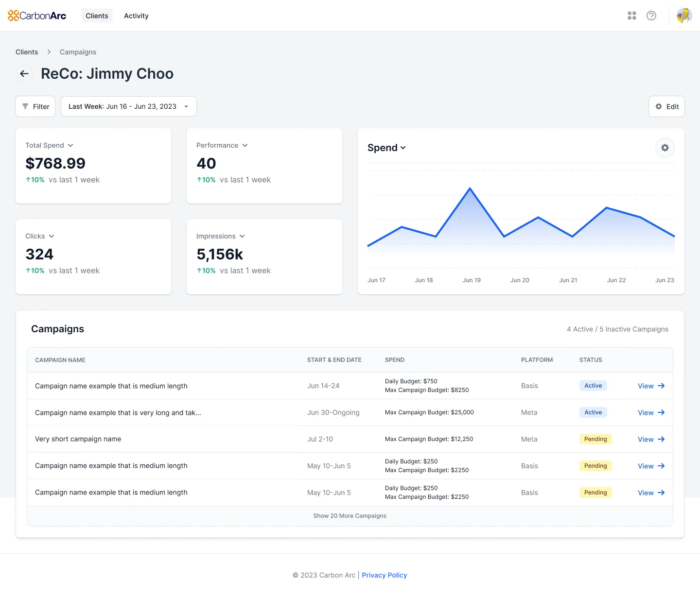700x596 pixels.
Task: Click the START & END DATE column header
Action: (334, 360)
